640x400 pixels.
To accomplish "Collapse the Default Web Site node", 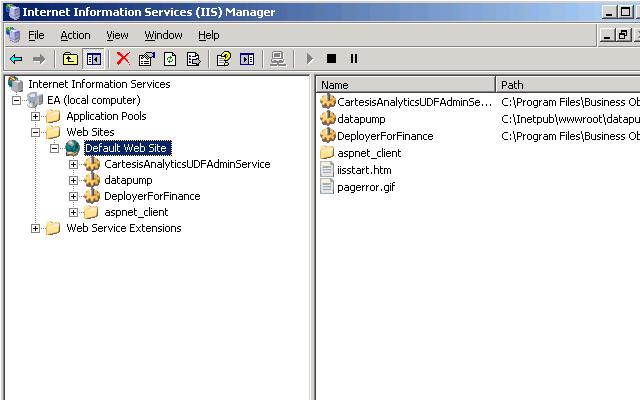I will coord(54,148).
